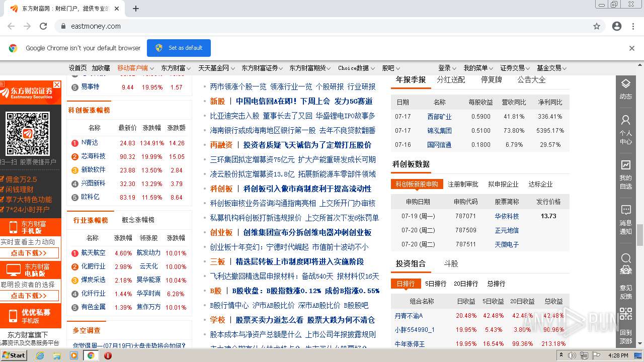The width and height of the screenshot is (644, 362).
Task: Switch to the 斗股 tab
Action: pyautogui.click(x=451, y=263)
